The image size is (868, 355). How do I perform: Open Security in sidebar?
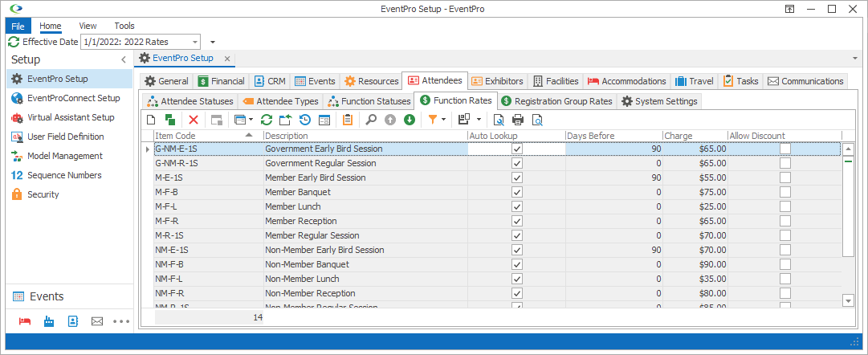click(x=69, y=194)
